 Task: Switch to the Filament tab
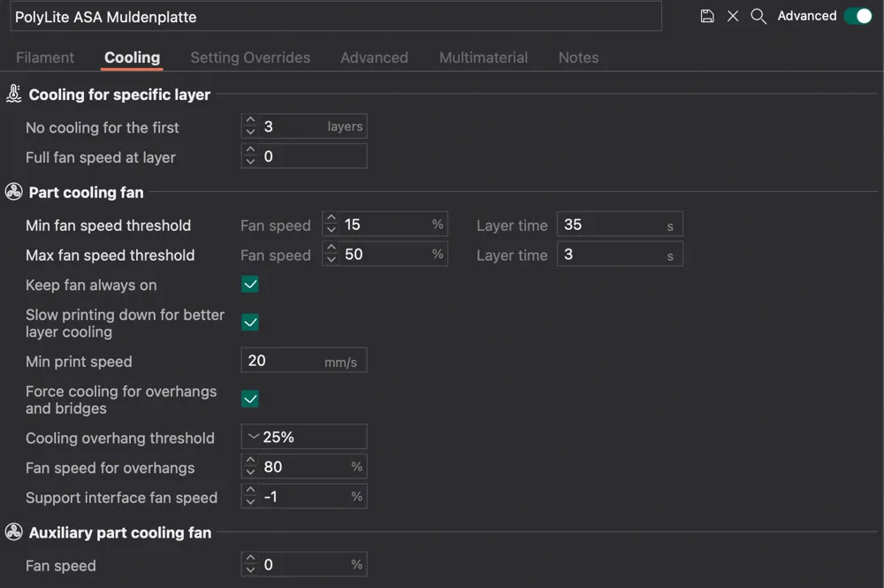tap(44, 57)
